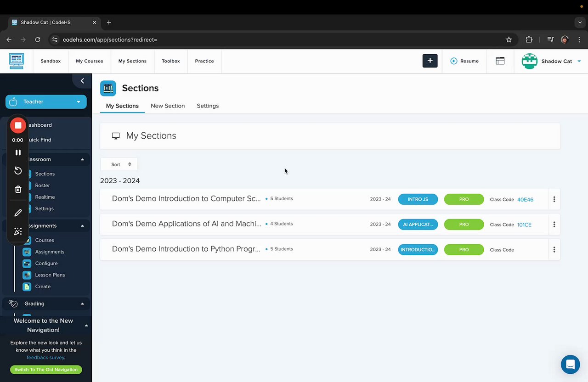The image size is (588, 382).
Task: Restart the recording with the undo icon
Action: [18, 171]
